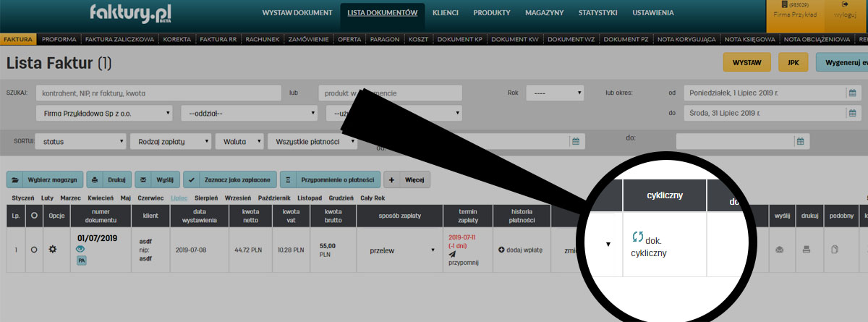Viewport: 868px width, 322px height.
Task: Open options gear for invoice 01/07/2019
Action: (52, 249)
